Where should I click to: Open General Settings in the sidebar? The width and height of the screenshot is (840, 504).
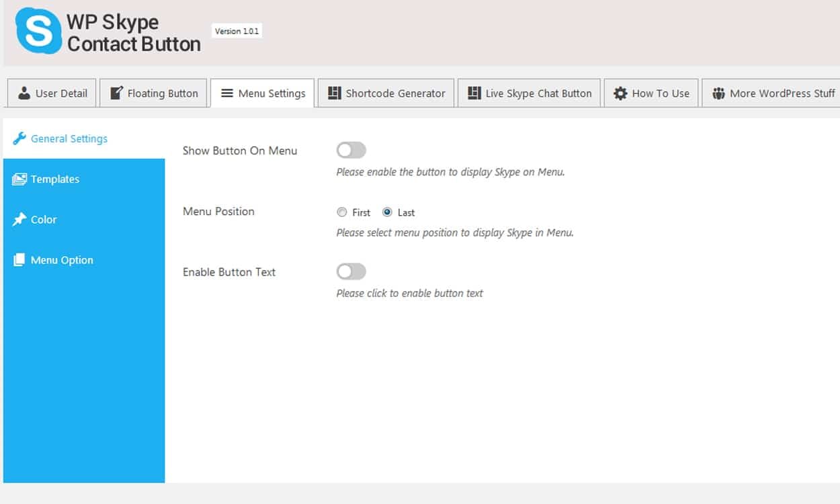84,138
